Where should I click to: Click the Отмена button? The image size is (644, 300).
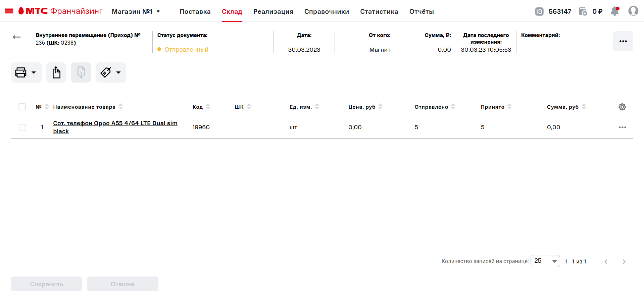122,284
